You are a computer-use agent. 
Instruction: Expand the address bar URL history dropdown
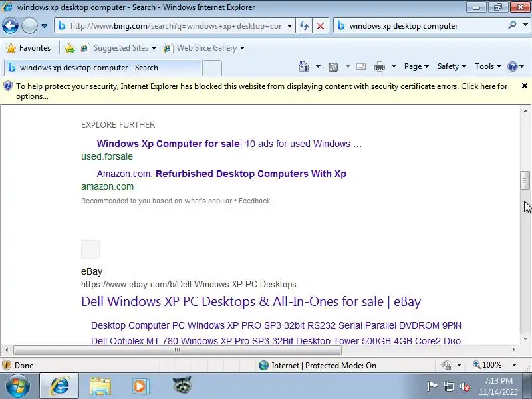point(289,26)
